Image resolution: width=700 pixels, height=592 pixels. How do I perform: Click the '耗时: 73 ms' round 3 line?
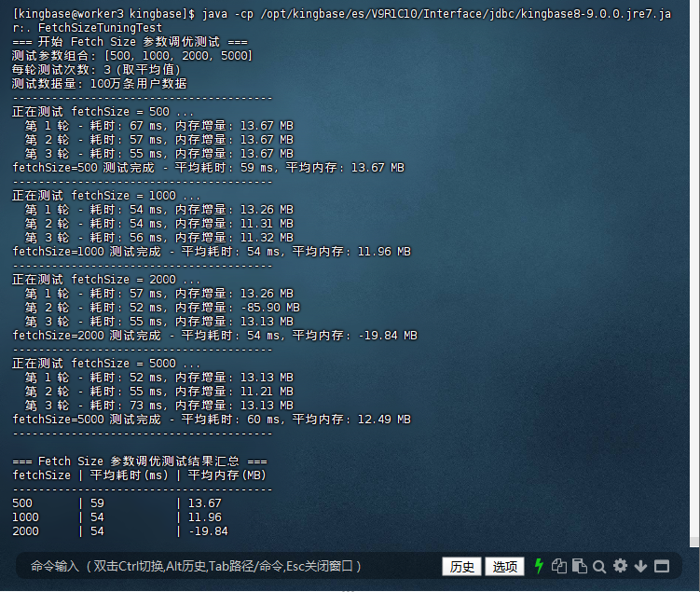click(x=159, y=406)
